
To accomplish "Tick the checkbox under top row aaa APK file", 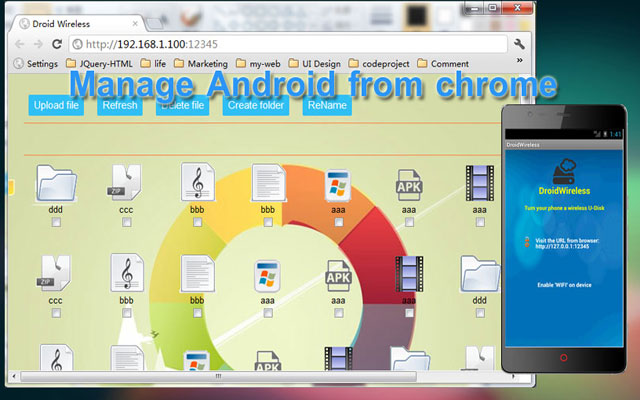I will [409, 222].
